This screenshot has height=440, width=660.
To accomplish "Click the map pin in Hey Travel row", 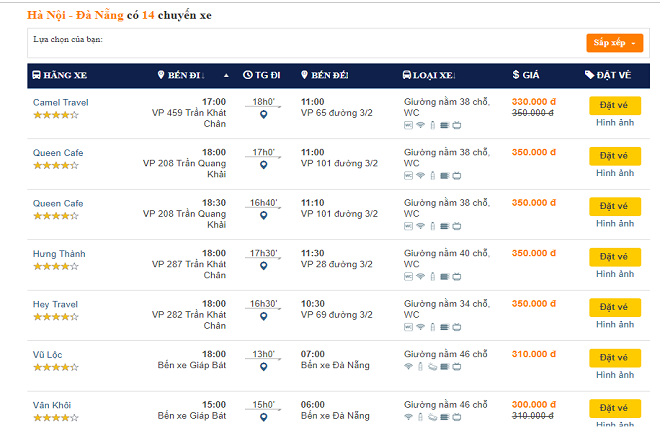I will [x=264, y=317].
